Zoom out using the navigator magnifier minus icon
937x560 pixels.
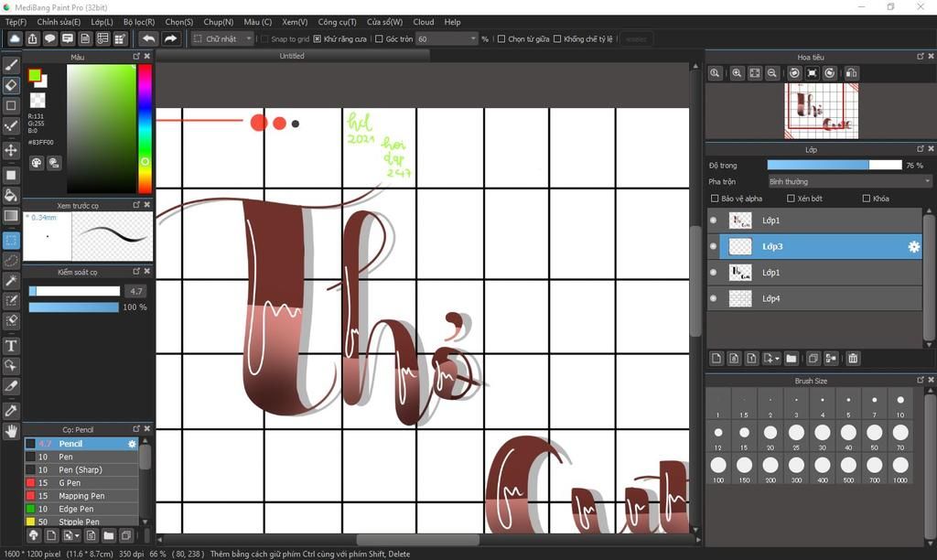pyautogui.click(x=772, y=73)
